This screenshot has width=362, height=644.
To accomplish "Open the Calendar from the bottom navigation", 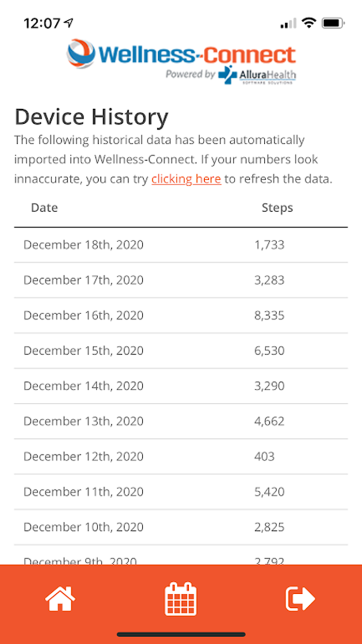I will (180, 598).
